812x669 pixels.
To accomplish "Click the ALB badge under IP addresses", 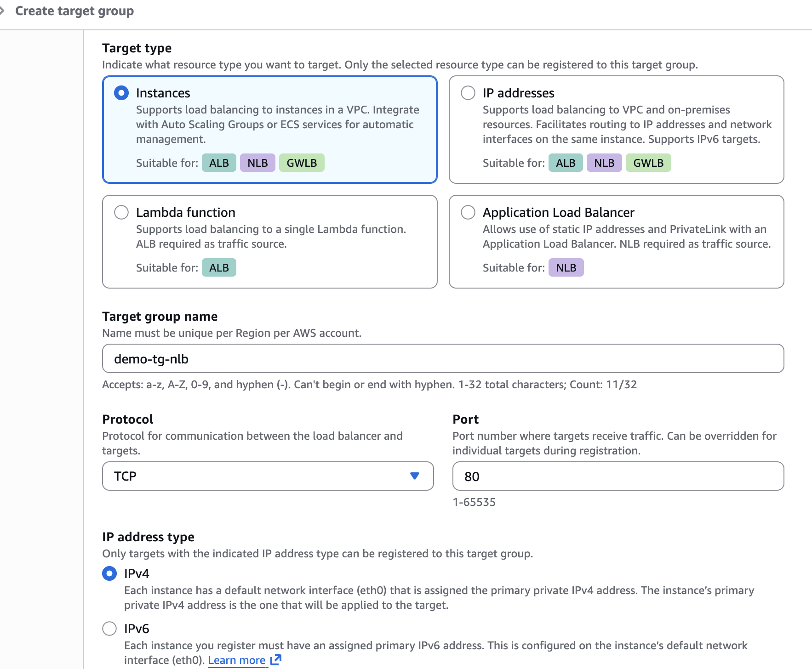I will coord(566,163).
